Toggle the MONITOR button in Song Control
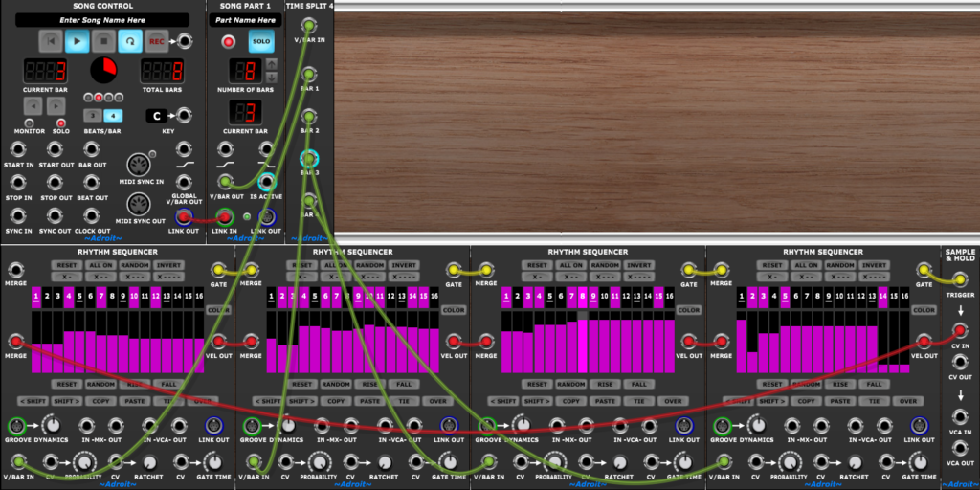This screenshot has width=980, height=490. 29,123
